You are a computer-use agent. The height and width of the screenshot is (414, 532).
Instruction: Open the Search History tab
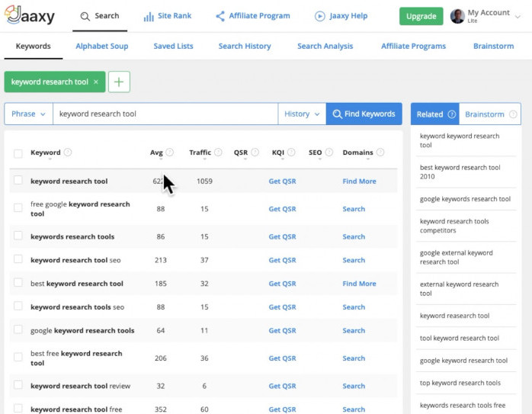(245, 47)
